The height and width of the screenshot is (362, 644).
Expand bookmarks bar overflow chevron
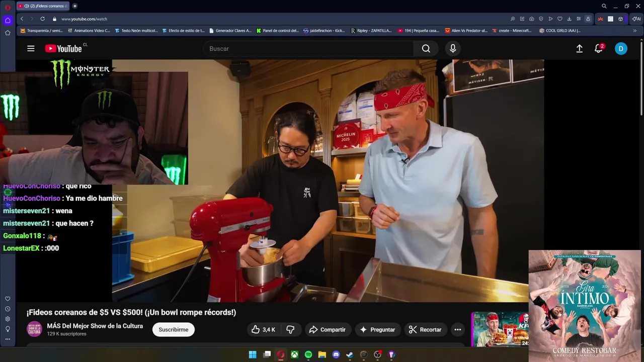click(x=634, y=31)
